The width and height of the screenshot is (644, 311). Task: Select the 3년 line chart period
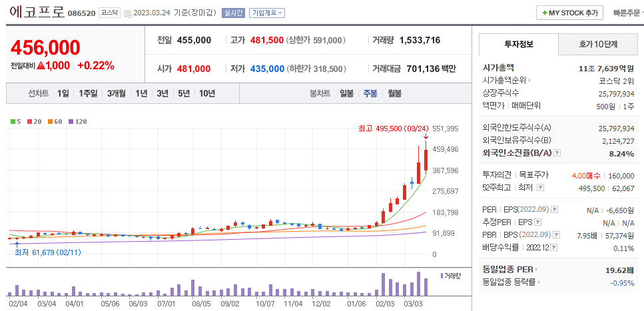pos(162,93)
